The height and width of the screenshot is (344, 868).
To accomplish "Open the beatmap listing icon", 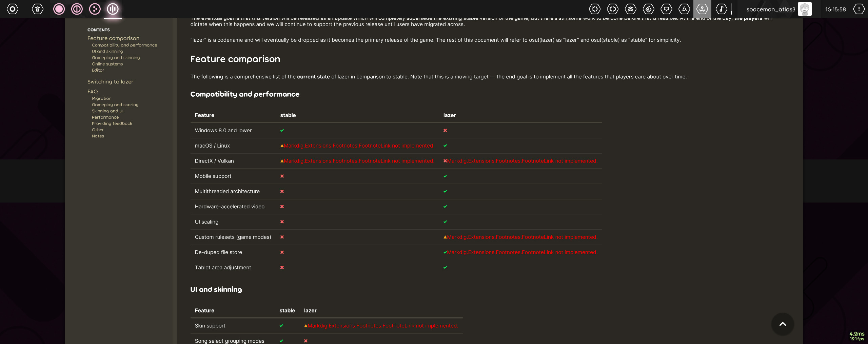I will [649, 9].
